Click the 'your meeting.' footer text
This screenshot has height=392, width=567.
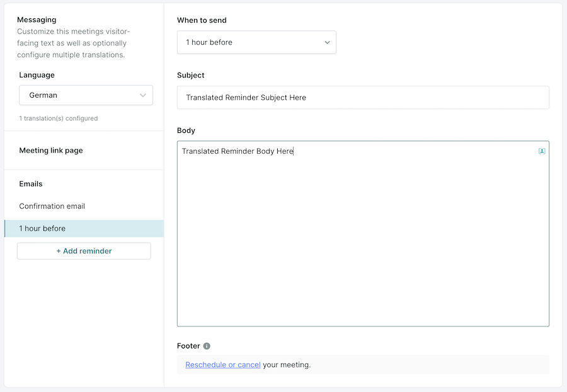click(x=287, y=365)
